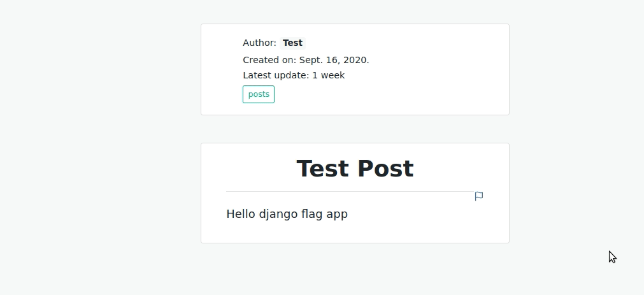
Task: Click the Sept. 16, 2020 date
Action: (x=334, y=60)
